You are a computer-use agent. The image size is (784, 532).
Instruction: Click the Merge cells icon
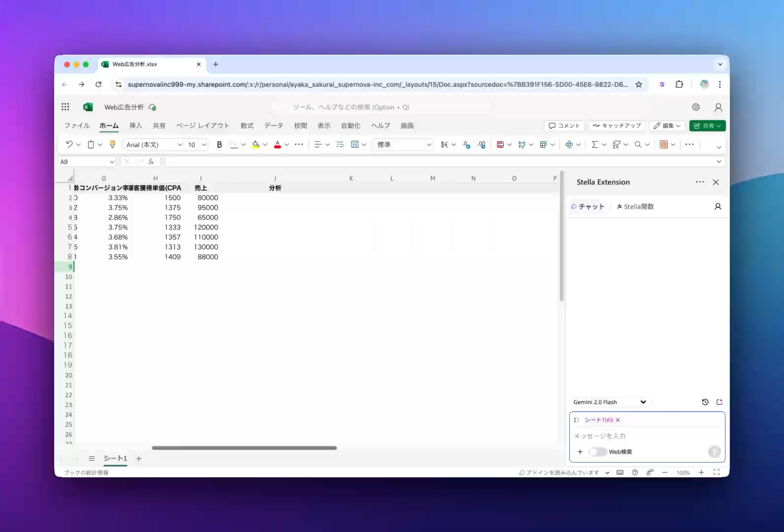355,144
